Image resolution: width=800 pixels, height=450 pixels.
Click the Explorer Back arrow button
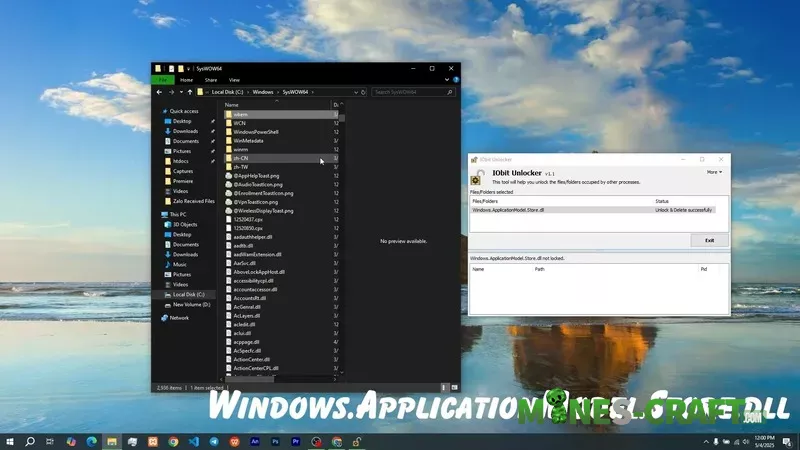[x=159, y=92]
